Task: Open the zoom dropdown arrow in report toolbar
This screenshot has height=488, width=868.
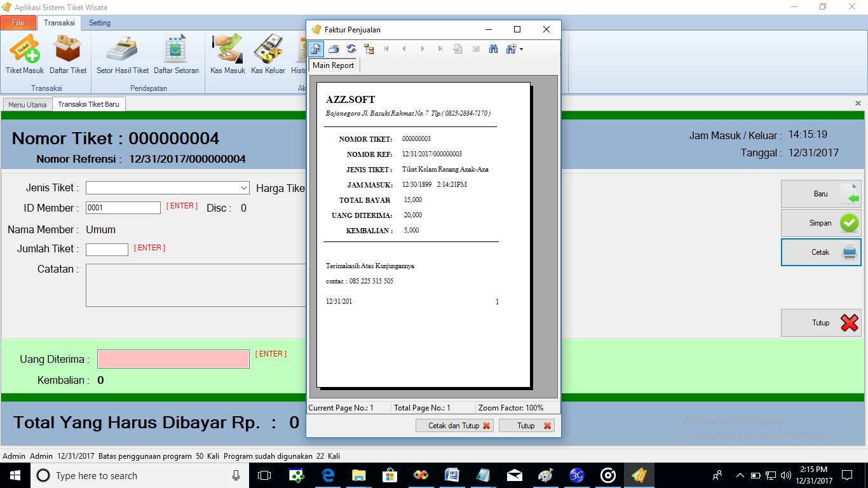Action: tap(522, 49)
